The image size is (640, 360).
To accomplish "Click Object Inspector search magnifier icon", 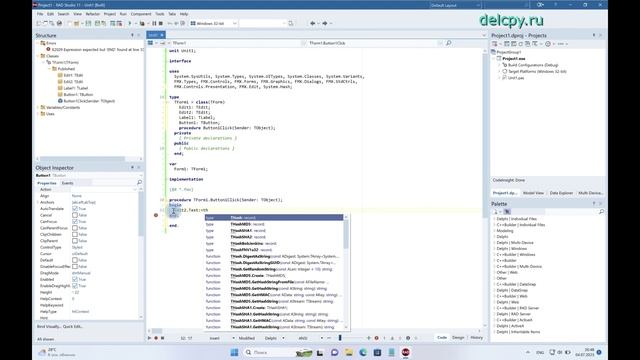I will (x=140, y=182).
